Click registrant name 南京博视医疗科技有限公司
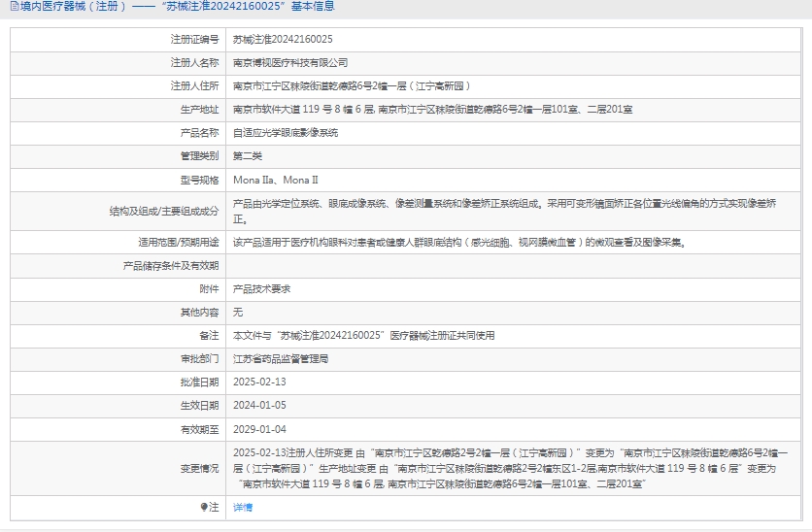 click(290, 63)
